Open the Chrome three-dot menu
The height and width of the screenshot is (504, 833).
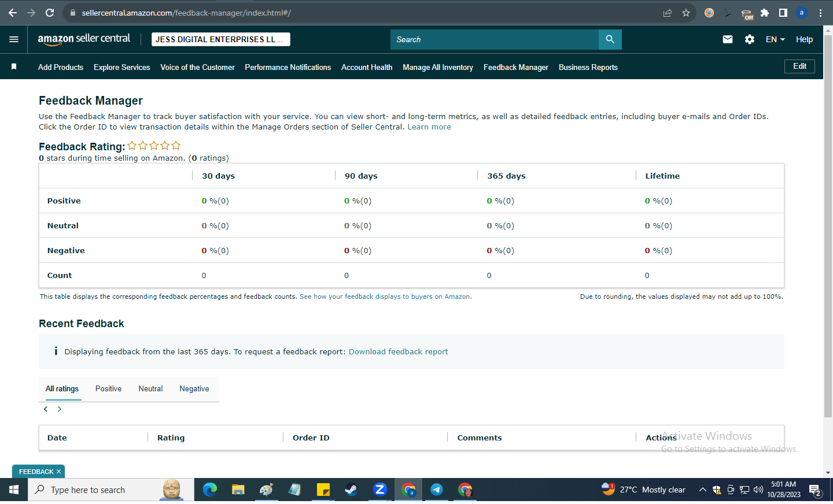point(820,13)
